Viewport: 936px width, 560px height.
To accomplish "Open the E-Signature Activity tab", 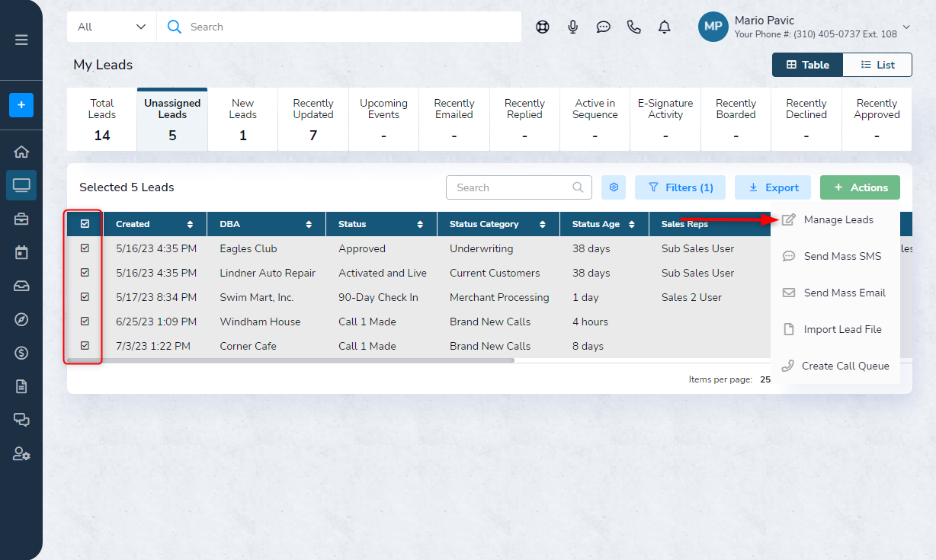I will (665, 120).
